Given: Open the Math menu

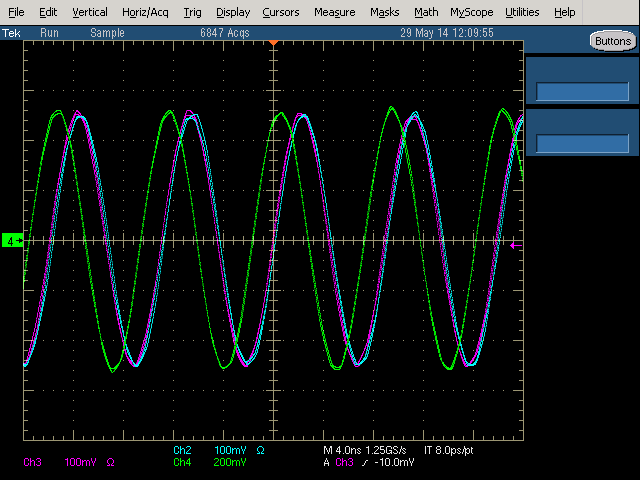Looking at the screenshot, I should click(x=426, y=12).
